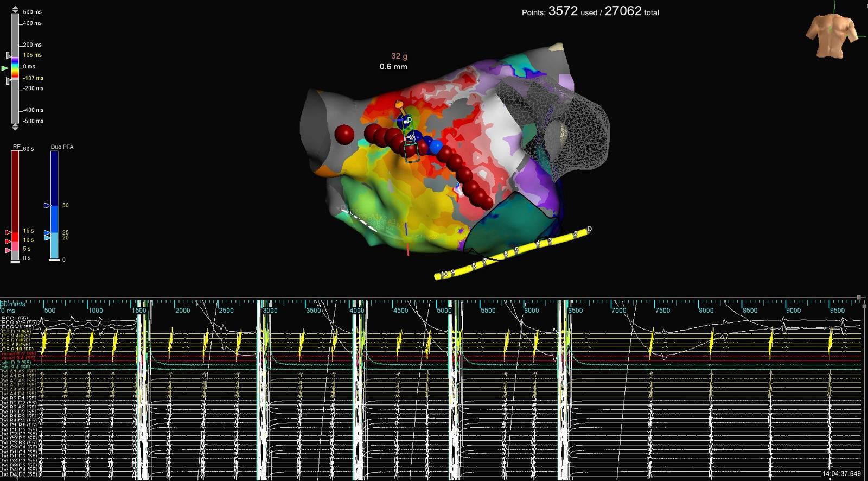The height and width of the screenshot is (481, 868).
Task: Click the '50 mm/s' sweep speed label
Action: tap(13, 304)
